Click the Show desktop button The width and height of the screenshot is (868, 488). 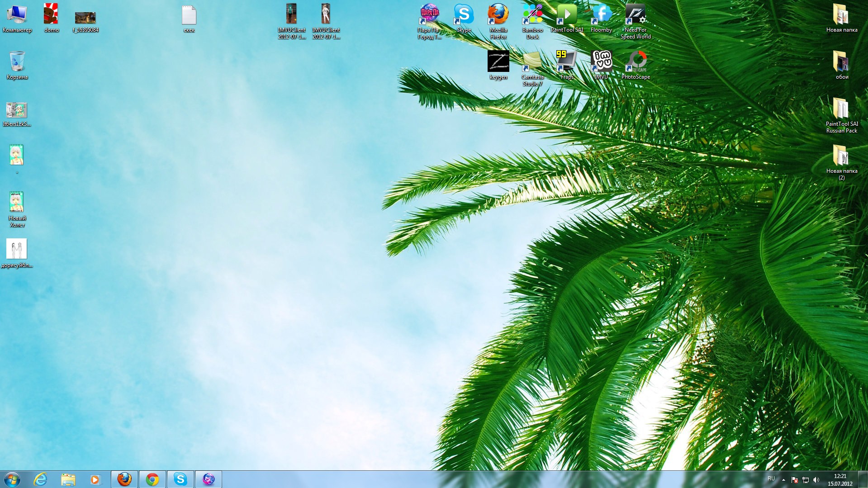(863, 479)
